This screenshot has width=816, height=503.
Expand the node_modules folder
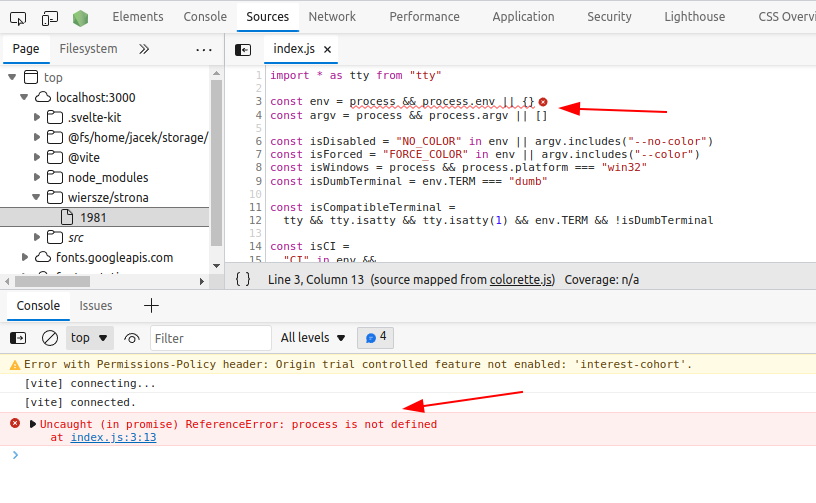[x=37, y=177]
